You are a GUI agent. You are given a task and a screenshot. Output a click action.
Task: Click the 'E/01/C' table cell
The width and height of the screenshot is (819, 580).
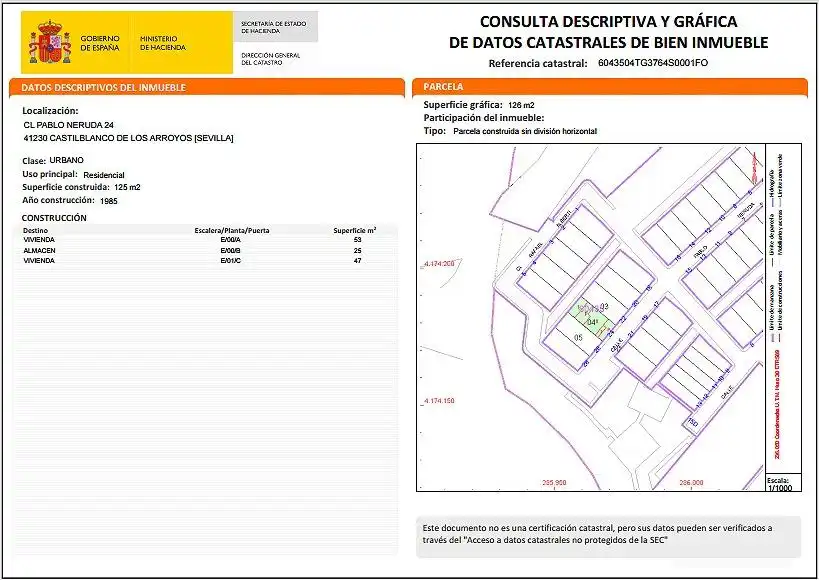231,260
